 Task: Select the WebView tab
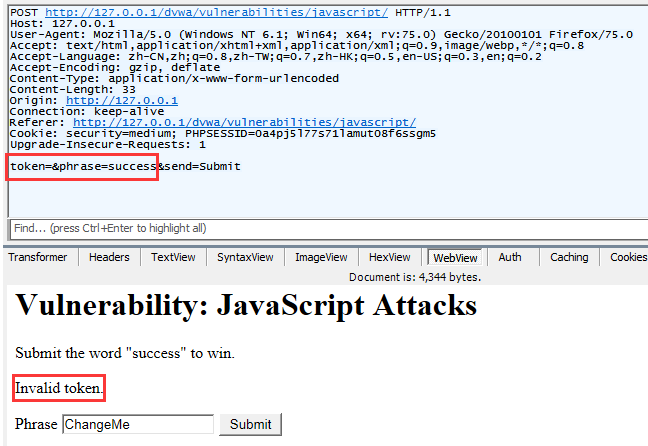[454, 257]
